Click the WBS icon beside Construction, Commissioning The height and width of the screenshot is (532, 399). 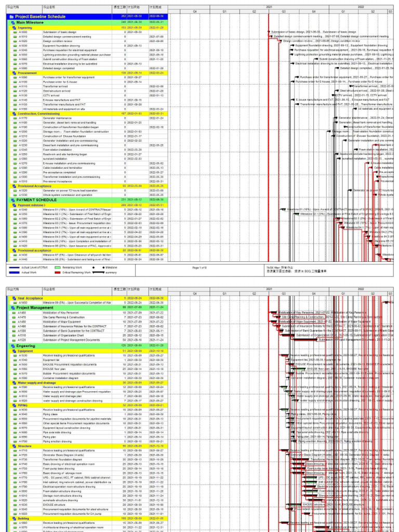pos(15,114)
